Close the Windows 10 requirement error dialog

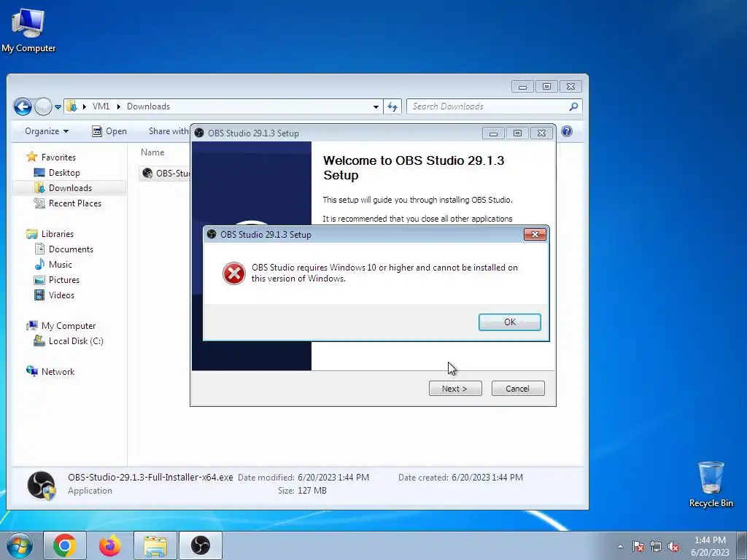coord(535,234)
